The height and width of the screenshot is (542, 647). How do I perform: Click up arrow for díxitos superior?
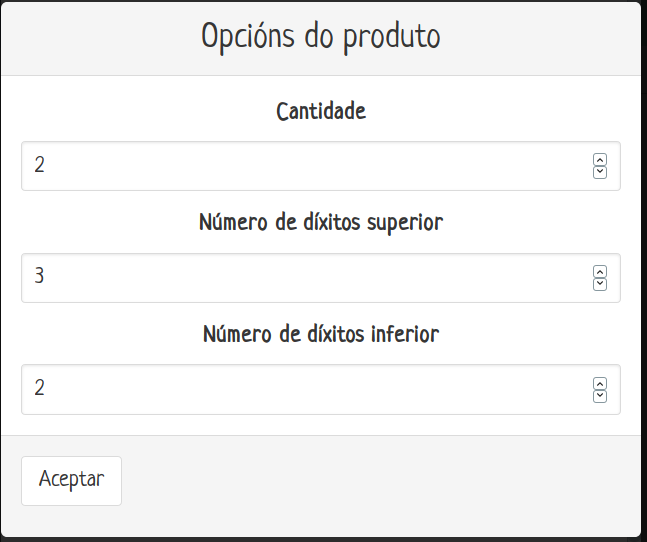600,272
